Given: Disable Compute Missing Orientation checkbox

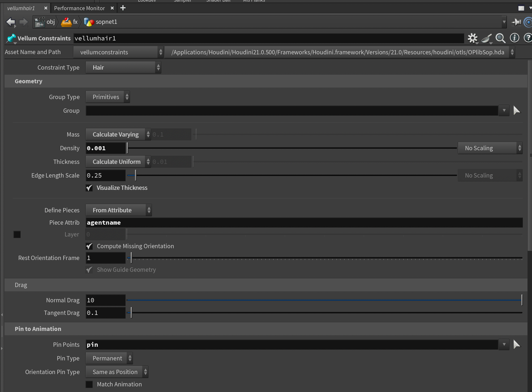Looking at the screenshot, I should coord(89,246).
